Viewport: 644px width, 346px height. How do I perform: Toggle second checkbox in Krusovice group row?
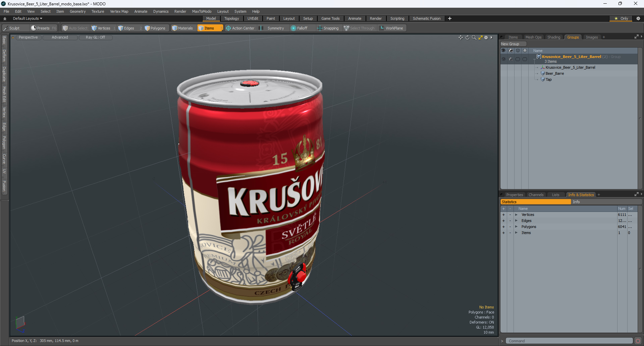(525, 59)
